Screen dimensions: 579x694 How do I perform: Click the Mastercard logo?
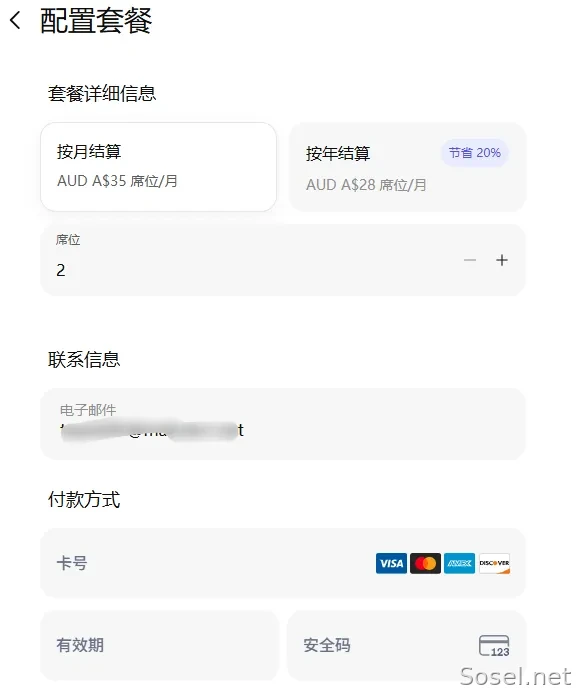point(425,563)
